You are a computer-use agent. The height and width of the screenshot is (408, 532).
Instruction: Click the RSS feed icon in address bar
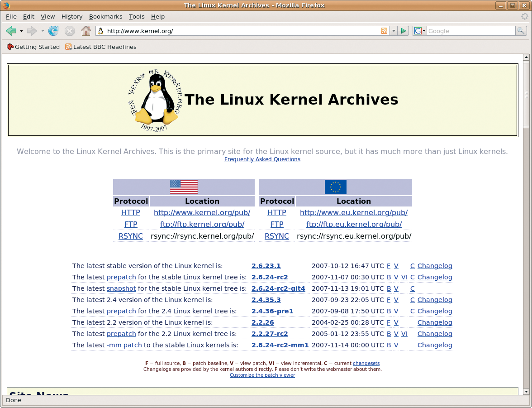tap(384, 31)
